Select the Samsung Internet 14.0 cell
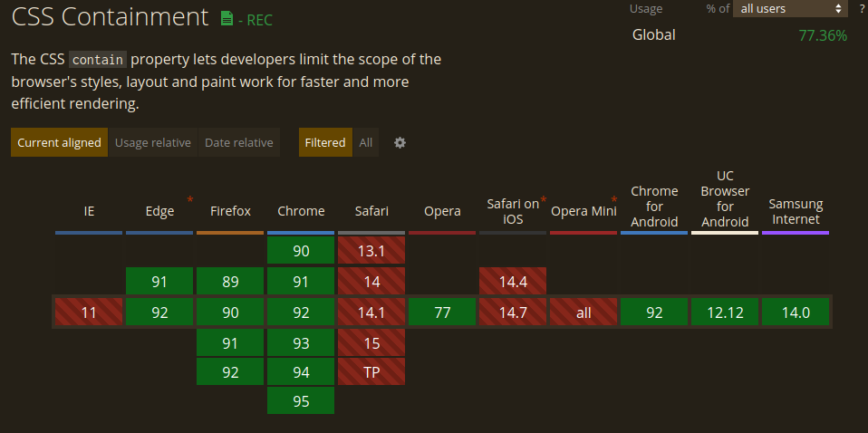Screen dimensions: 868x433 coord(796,313)
